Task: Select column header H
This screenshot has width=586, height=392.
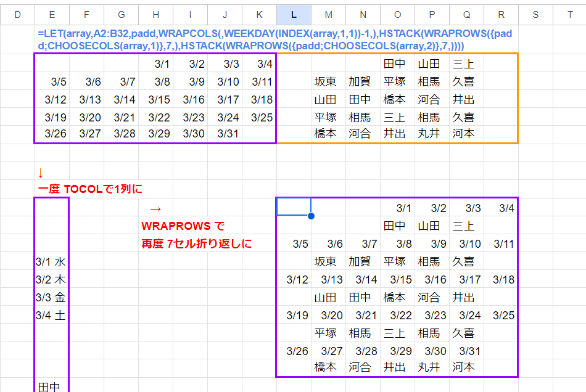Action: pyautogui.click(x=156, y=15)
